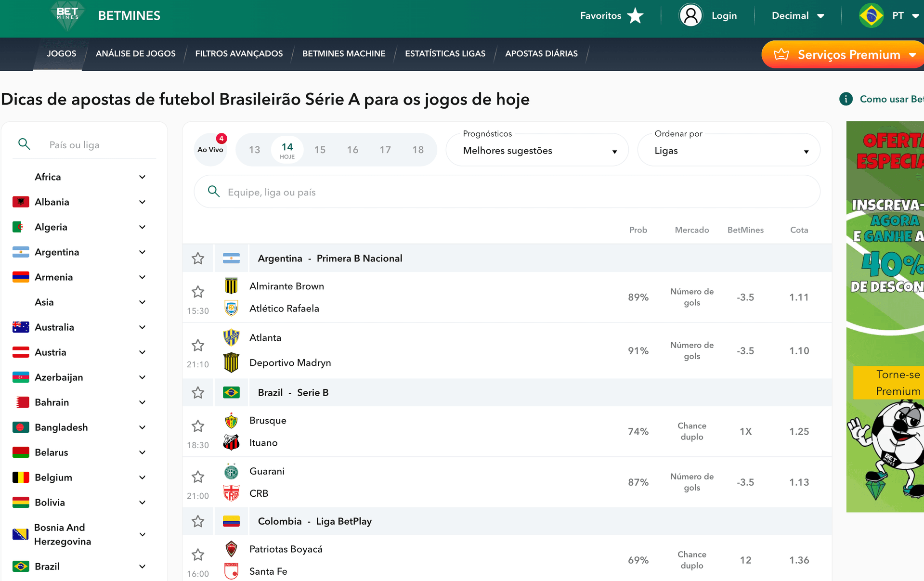Star the Brusque vs Ituano match
Image resolution: width=924 pixels, height=581 pixels.
(198, 426)
